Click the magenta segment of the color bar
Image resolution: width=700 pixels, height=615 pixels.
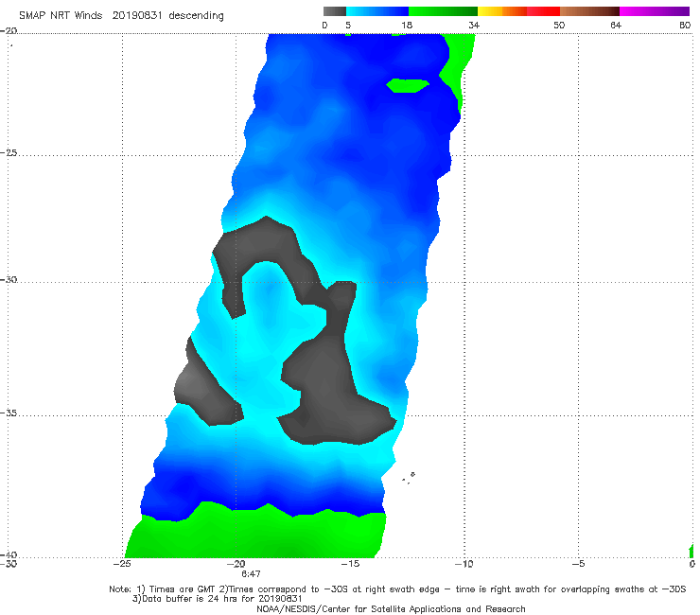tap(655, 11)
